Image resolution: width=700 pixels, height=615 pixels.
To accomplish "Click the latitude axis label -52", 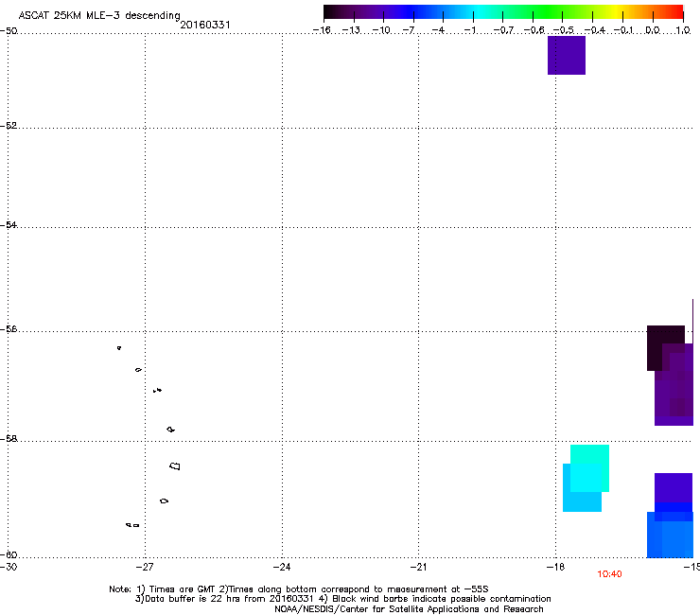I will click(9, 126).
